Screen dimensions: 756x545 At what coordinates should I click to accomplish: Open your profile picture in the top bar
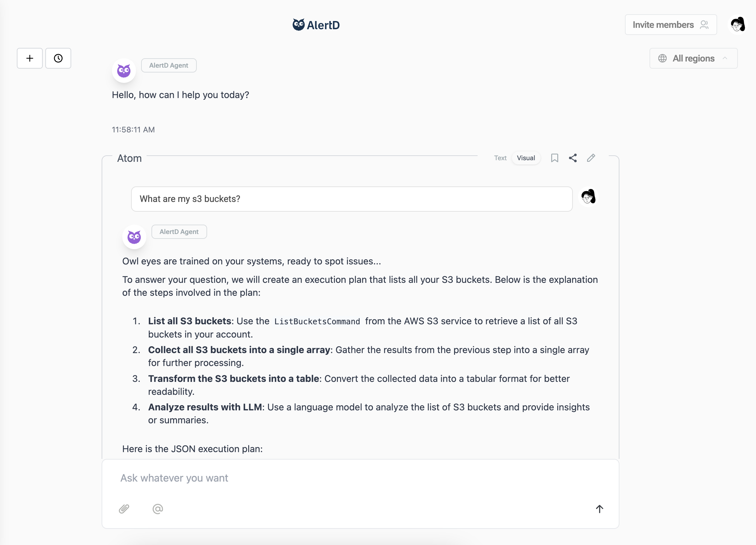pyautogui.click(x=738, y=24)
